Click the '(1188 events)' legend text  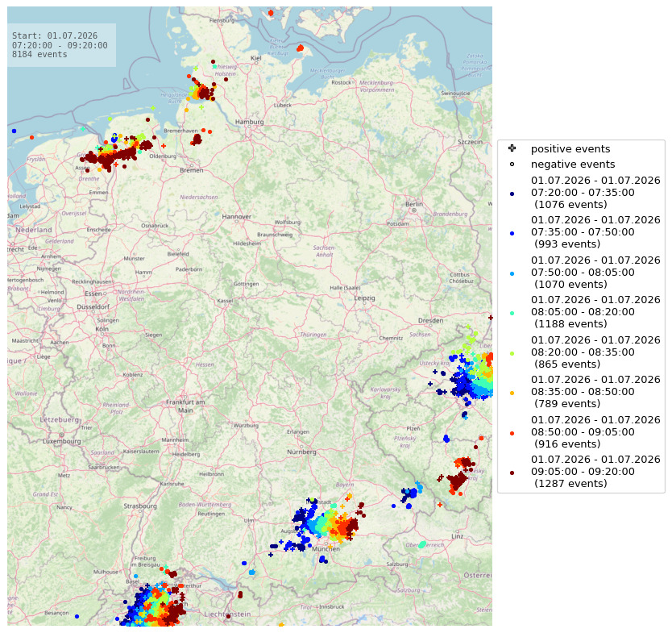[570, 324]
